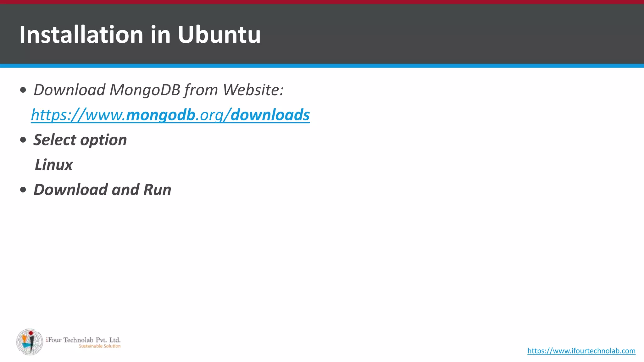Select the 'Linux' option text
The image size is (644, 362).
tap(53, 165)
